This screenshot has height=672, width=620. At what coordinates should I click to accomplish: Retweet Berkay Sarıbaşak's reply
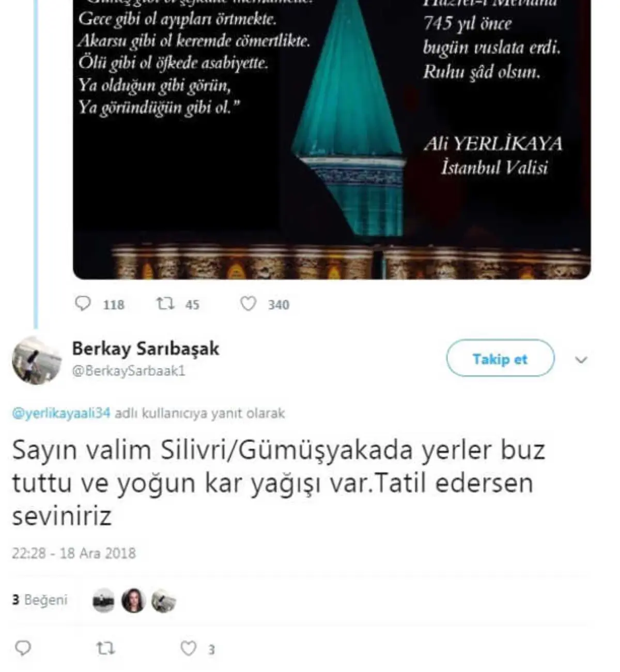tap(106, 648)
